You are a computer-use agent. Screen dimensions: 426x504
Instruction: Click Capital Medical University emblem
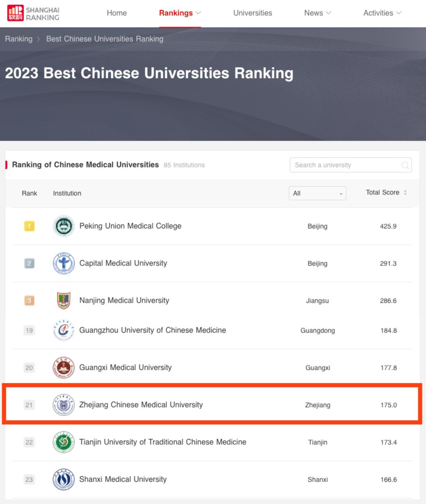pyautogui.click(x=64, y=263)
